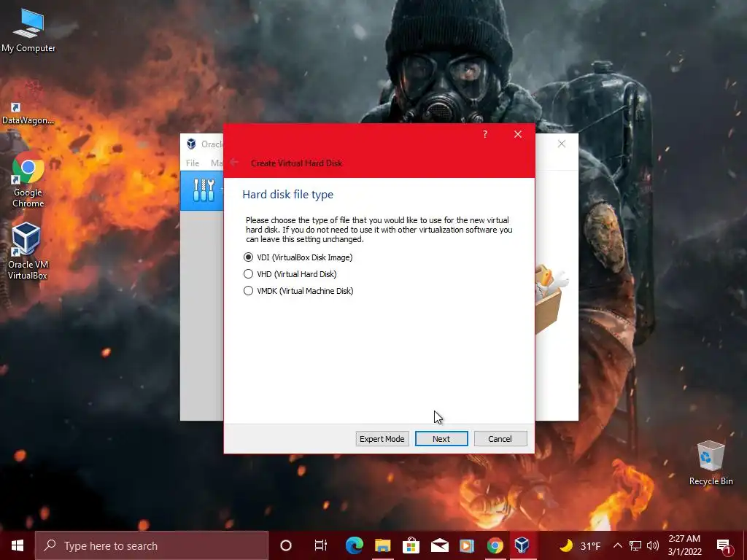Open My Computer desktop icon
The image size is (747, 560).
point(28,31)
